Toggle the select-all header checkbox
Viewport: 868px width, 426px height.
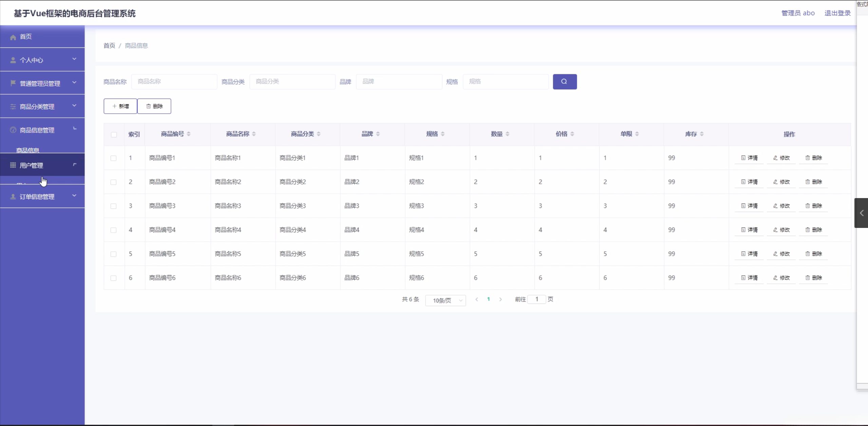click(x=114, y=135)
